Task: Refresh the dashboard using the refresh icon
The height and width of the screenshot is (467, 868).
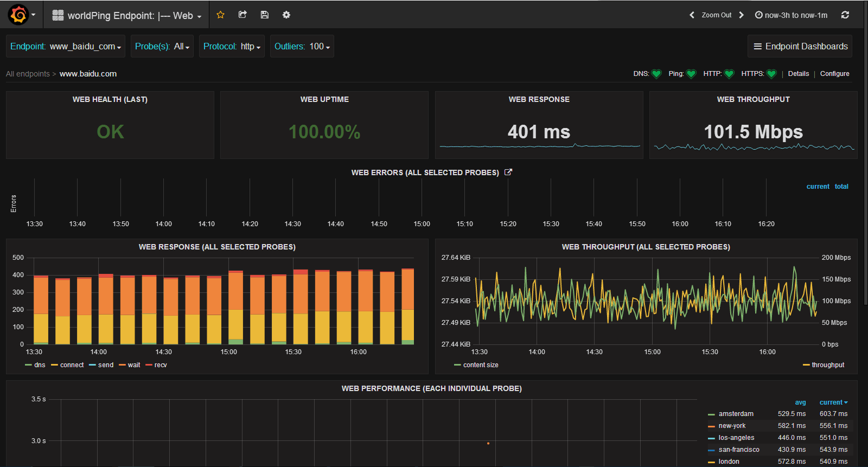Action: [845, 15]
